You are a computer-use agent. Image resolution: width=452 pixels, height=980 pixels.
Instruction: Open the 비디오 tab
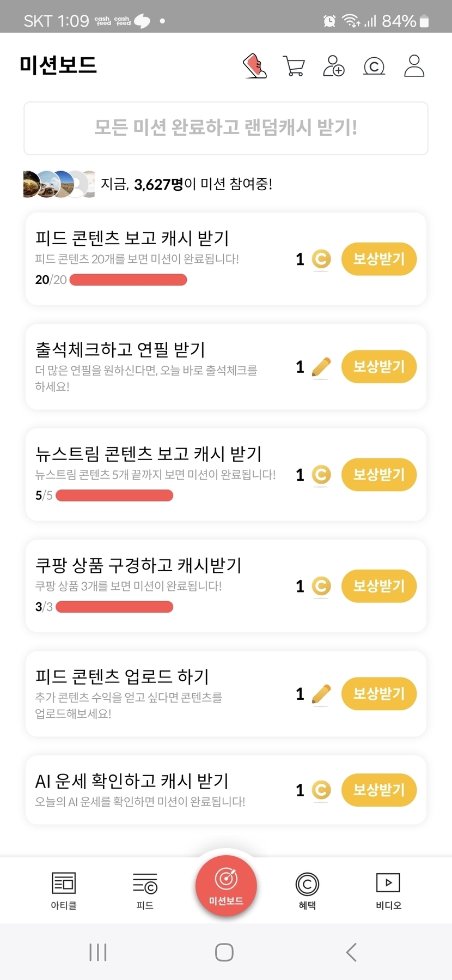pyautogui.click(x=388, y=890)
